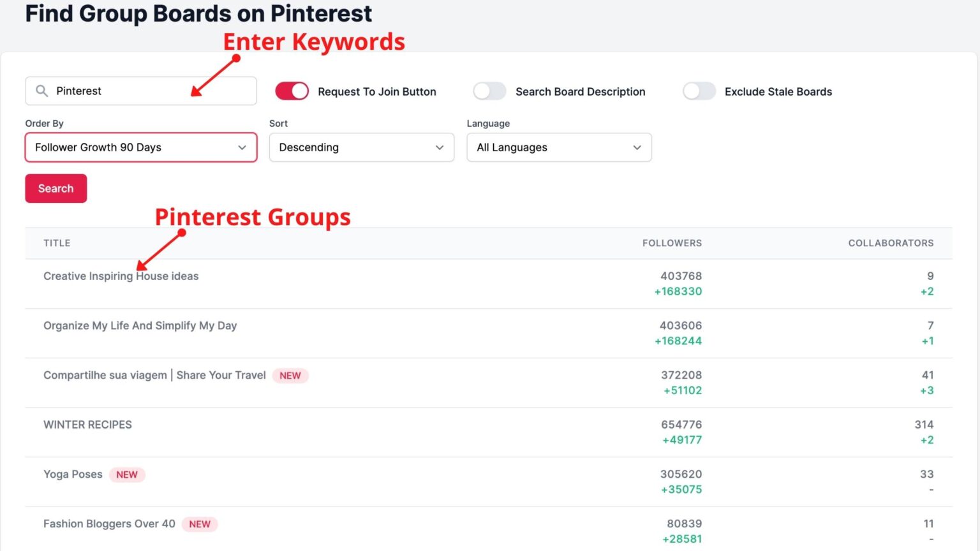
Task: Click the COLLABORATORS column header
Action: [891, 243]
